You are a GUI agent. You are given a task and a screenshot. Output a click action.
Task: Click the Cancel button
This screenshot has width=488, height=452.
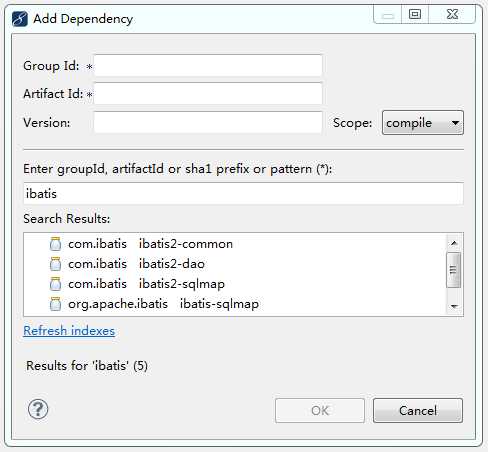(418, 410)
